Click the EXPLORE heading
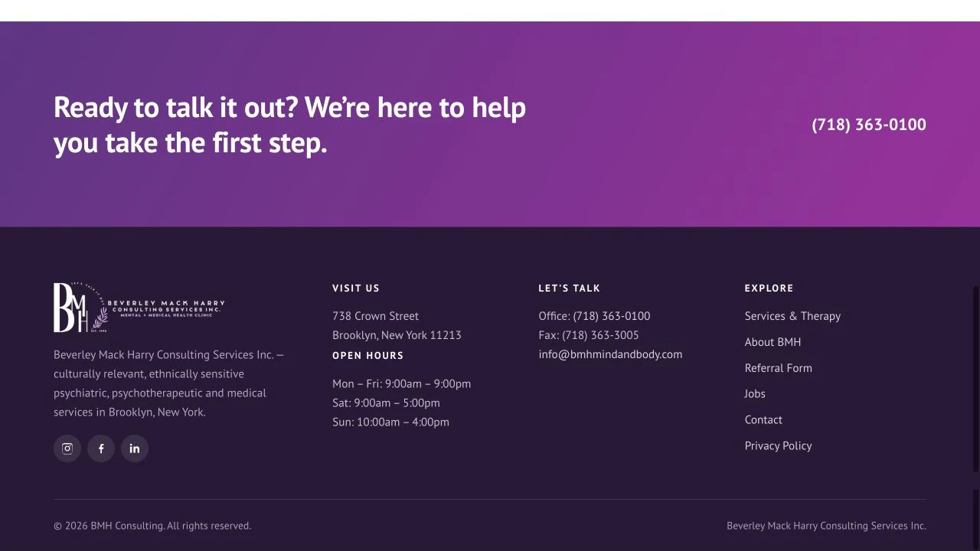 (769, 289)
